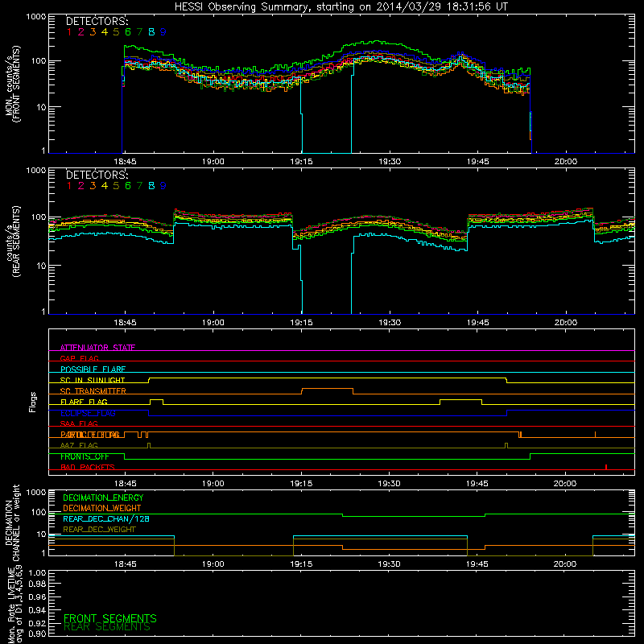Click the 0.90 value on the livetime axis
Viewport: 644px width, 644px height.
[37, 634]
